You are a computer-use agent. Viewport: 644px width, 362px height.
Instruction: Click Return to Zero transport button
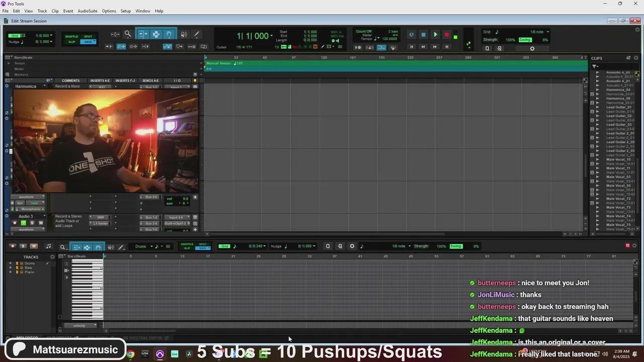[411, 47]
